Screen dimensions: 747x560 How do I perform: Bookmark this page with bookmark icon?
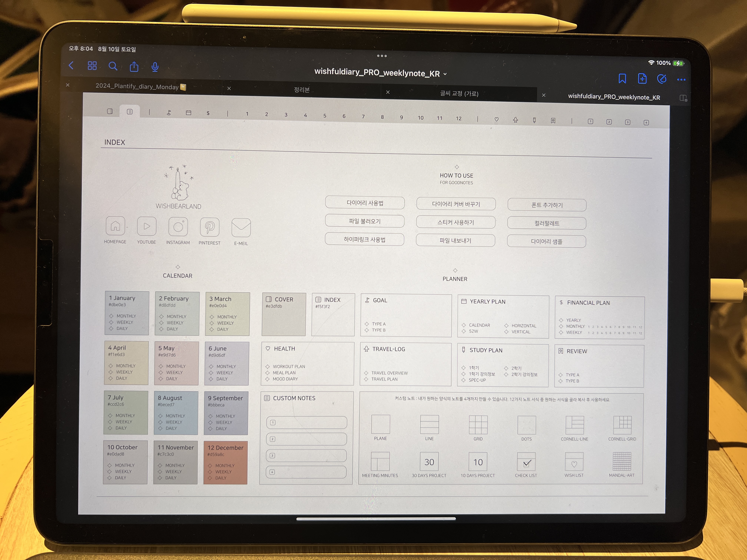(x=622, y=78)
